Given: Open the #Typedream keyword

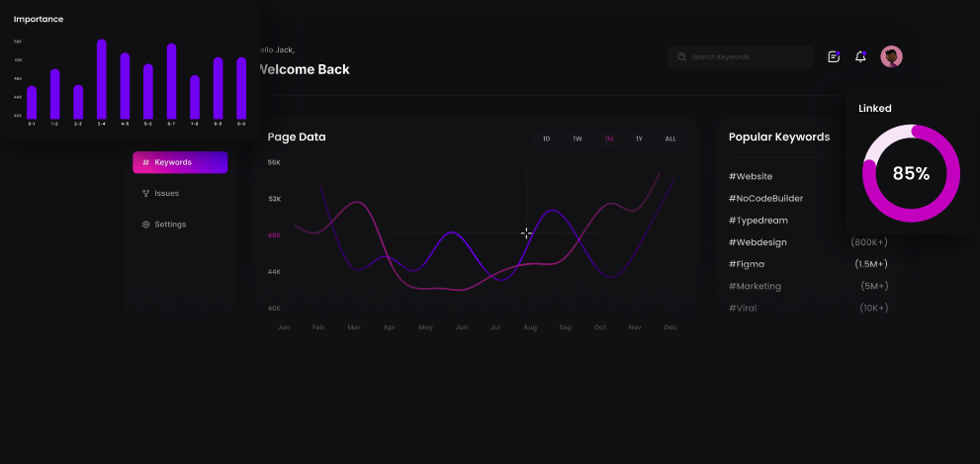Looking at the screenshot, I should tap(758, 220).
